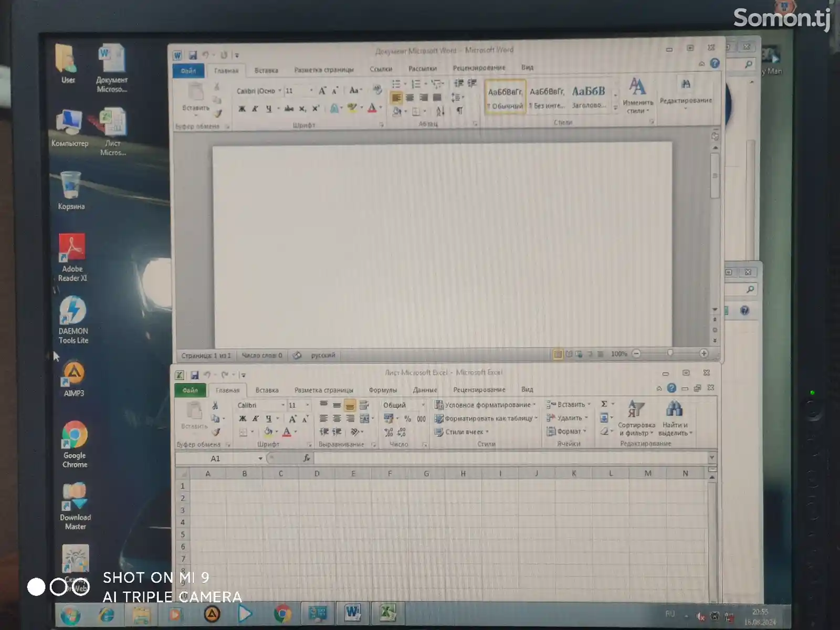This screenshot has width=840, height=630.
Task: Click the Word help question mark icon
Action: (715, 64)
